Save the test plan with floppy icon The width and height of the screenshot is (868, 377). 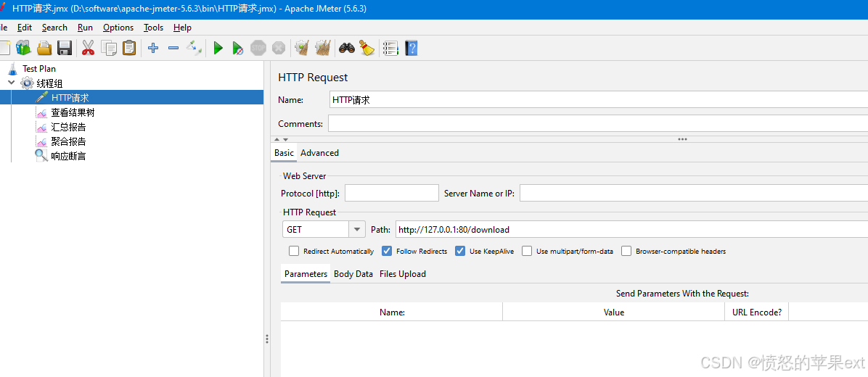click(x=65, y=48)
